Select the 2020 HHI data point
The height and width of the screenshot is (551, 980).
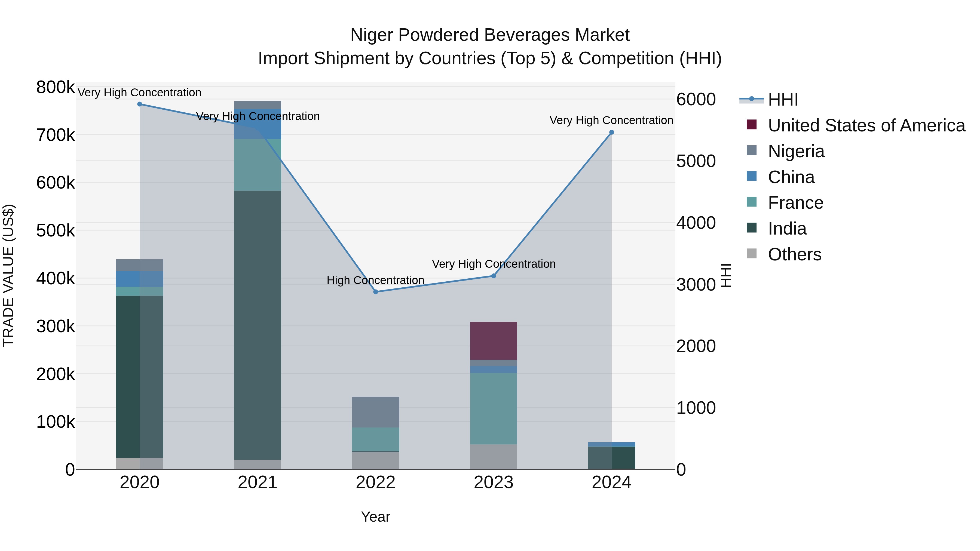(140, 104)
